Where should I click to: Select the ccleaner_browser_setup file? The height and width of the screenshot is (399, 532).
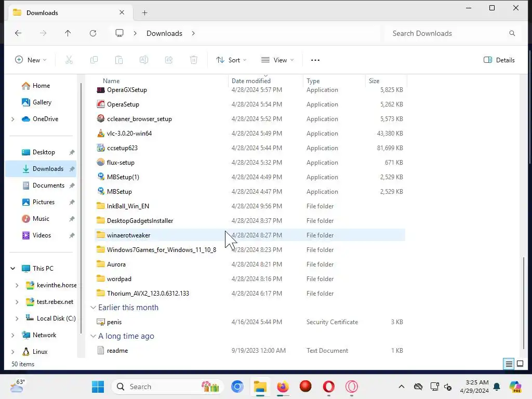click(250, 119)
